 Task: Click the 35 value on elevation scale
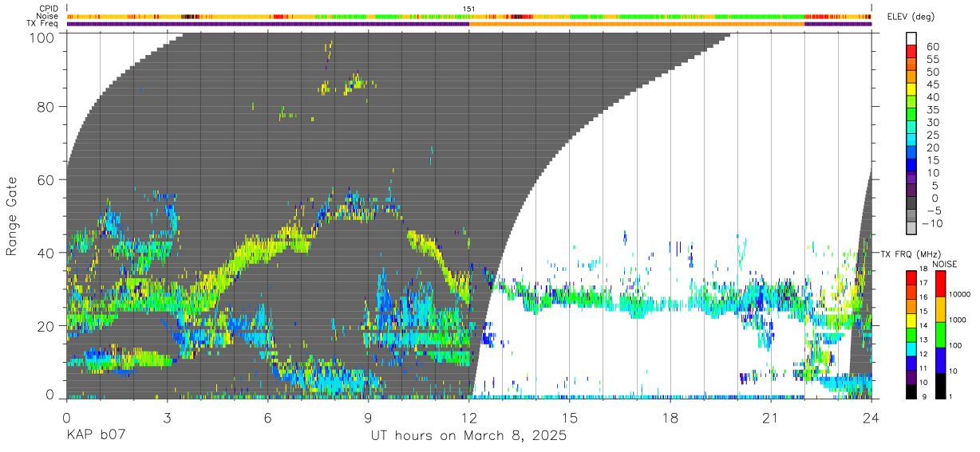pos(931,110)
